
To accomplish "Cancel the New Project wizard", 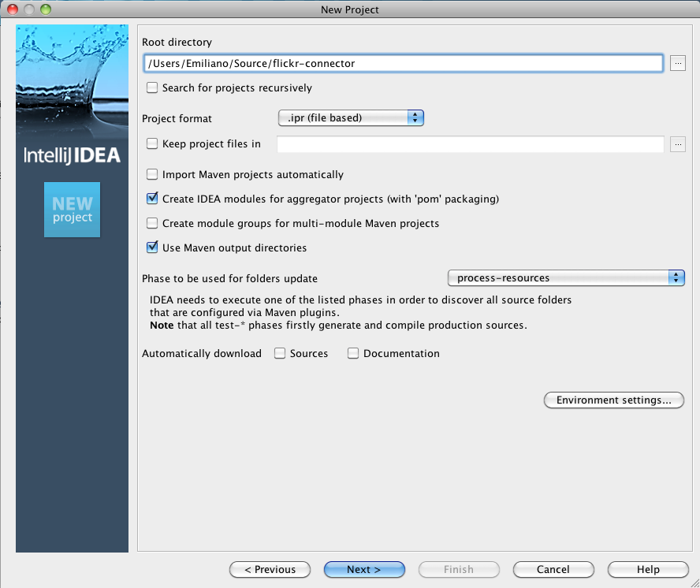I will tap(553, 570).
